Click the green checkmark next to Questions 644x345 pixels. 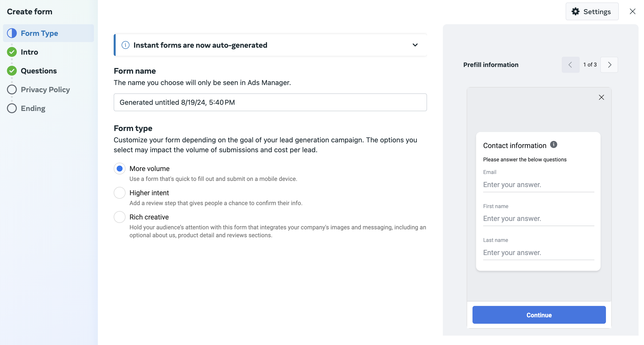point(12,71)
